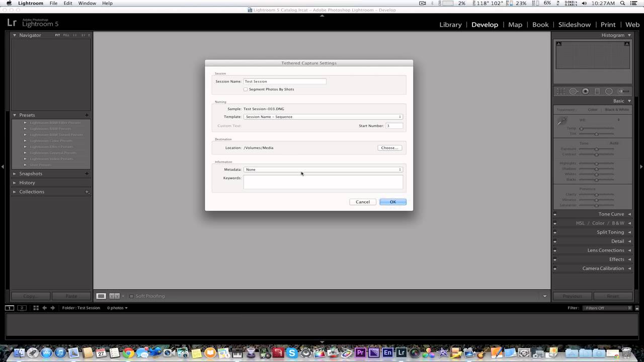This screenshot has width=644, height=362.
Task: Click the Skype icon in the Dock
Action: [x=291, y=353]
